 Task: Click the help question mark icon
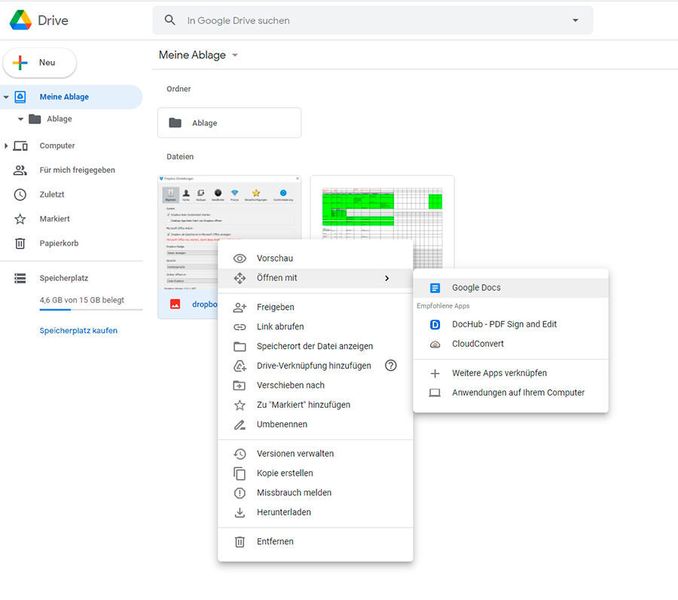[x=390, y=366]
